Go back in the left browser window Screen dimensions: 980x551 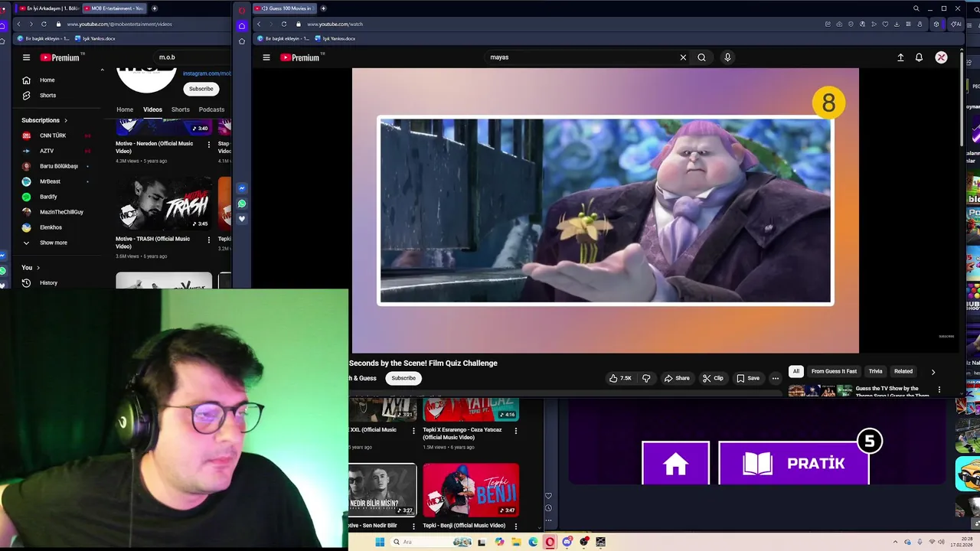click(19, 24)
